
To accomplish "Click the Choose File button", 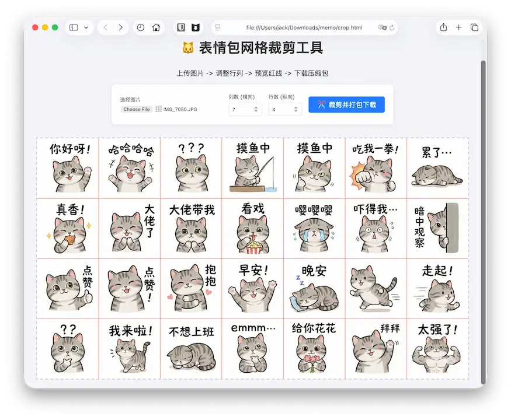I will click(137, 109).
